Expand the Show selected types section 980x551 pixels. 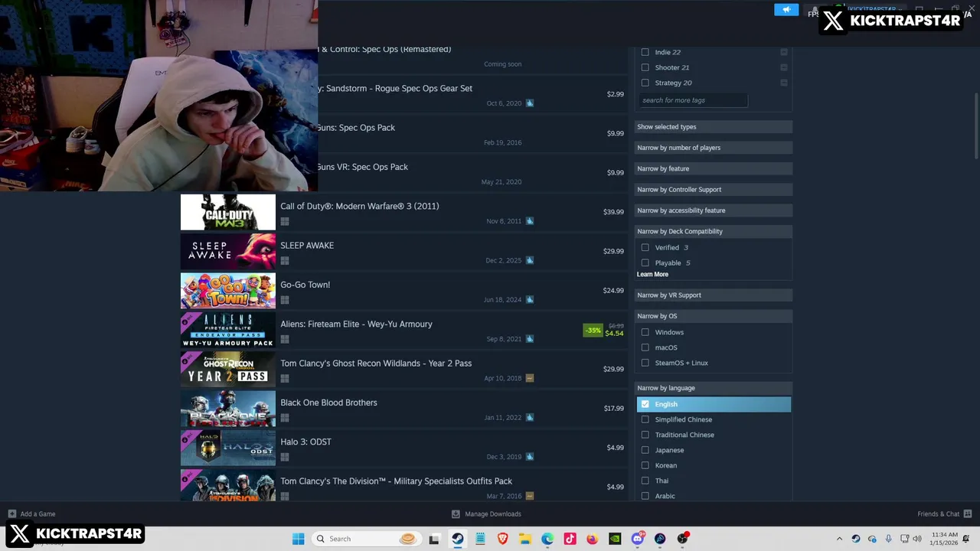(714, 127)
